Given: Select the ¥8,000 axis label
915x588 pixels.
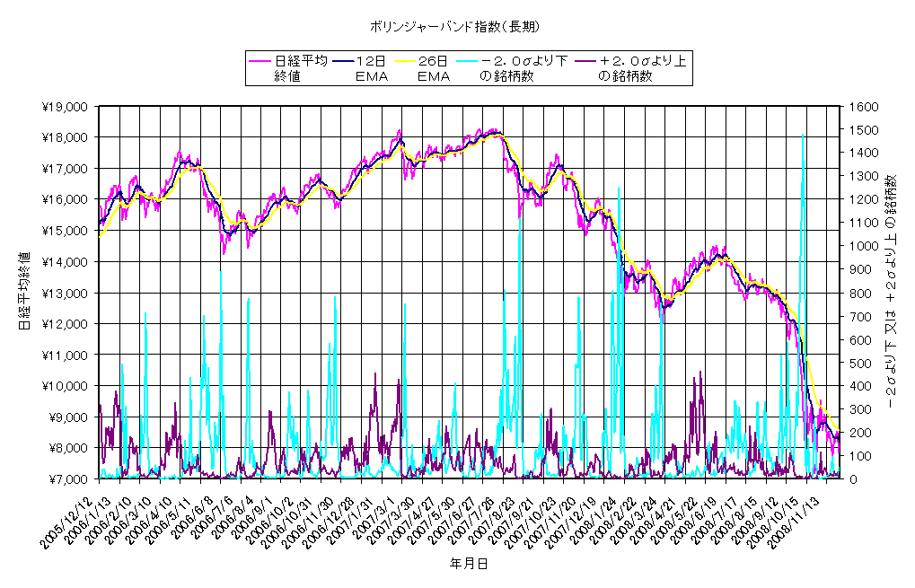Looking at the screenshot, I should pyautogui.click(x=66, y=448).
